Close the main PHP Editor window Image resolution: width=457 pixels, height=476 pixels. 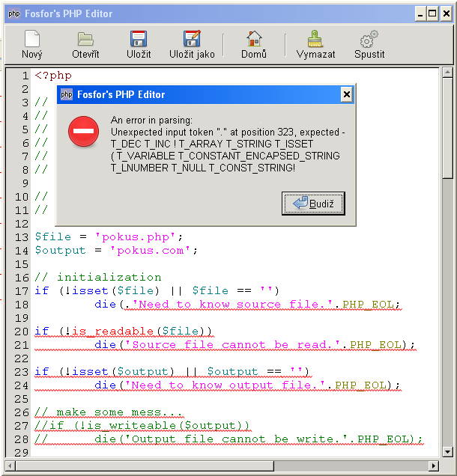(446, 14)
